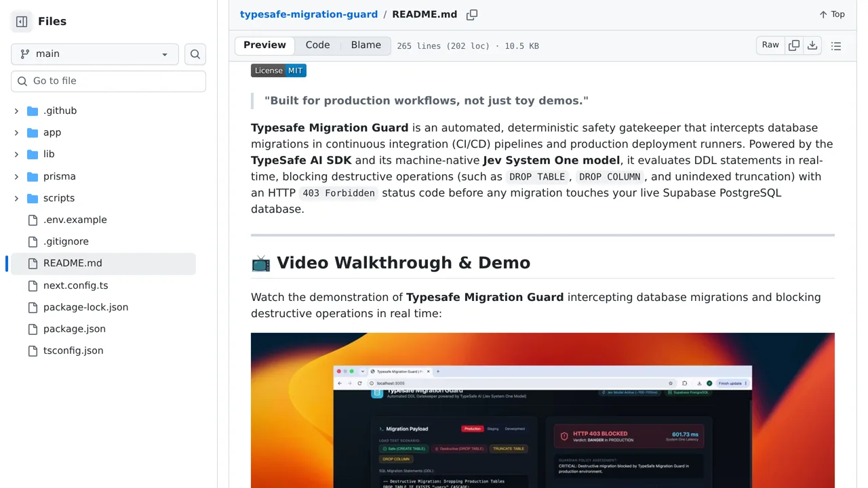The image size is (868, 488).
Task: Open the package.json file
Action: pyautogui.click(x=75, y=329)
